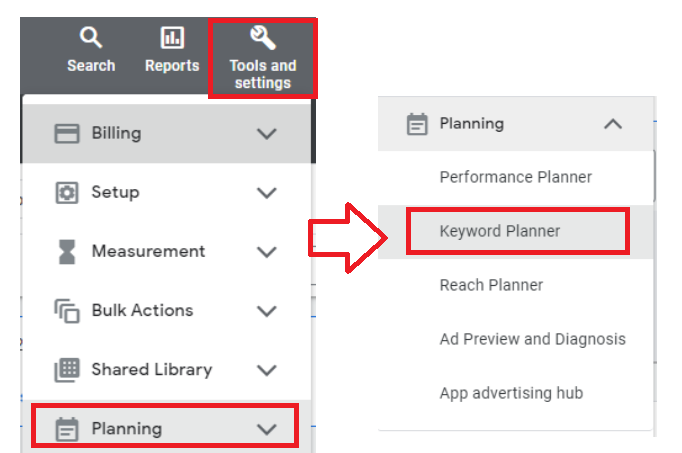Expand the Setup section chevron
The width and height of the screenshot is (682, 453).
click(267, 193)
